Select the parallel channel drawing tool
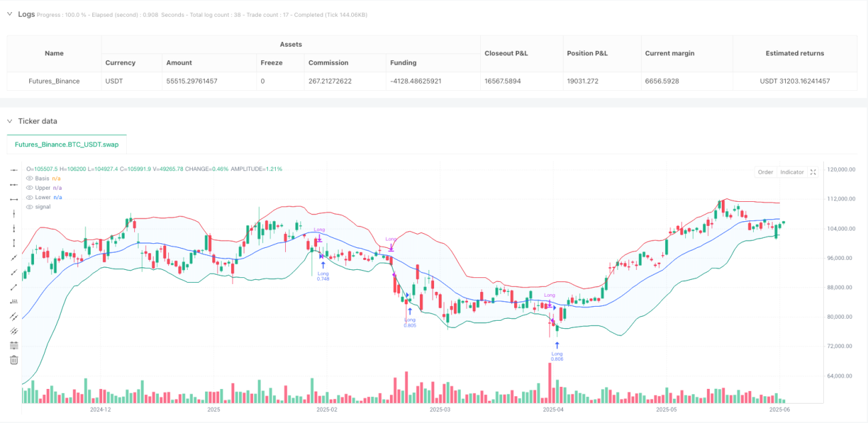 pyautogui.click(x=14, y=316)
